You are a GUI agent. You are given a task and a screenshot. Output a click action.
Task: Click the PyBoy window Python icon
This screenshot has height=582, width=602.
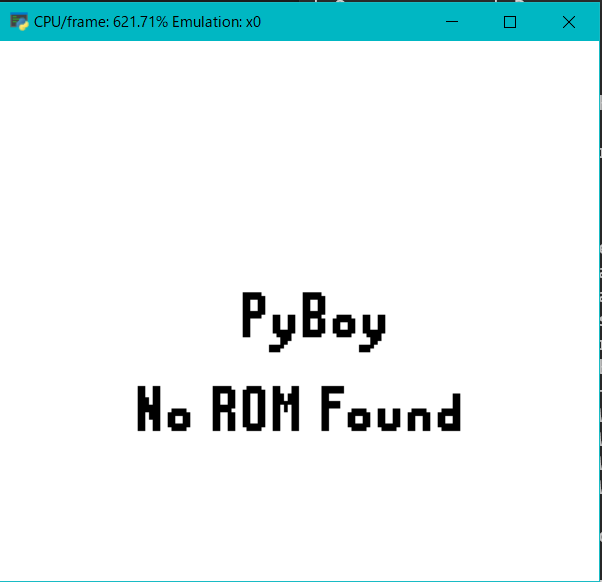click(x=19, y=22)
